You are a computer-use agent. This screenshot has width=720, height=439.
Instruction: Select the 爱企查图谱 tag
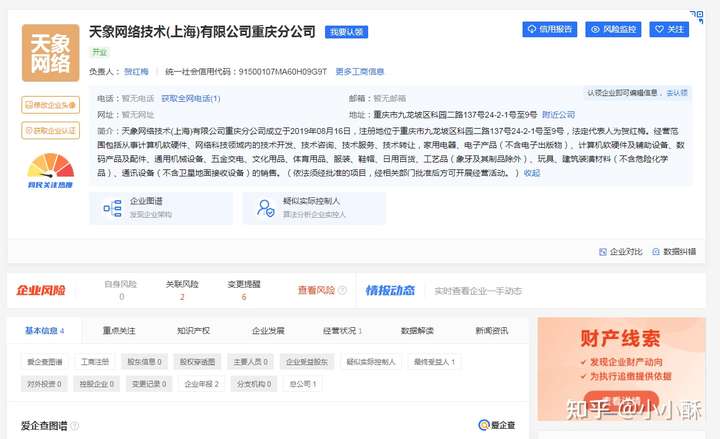(45, 362)
